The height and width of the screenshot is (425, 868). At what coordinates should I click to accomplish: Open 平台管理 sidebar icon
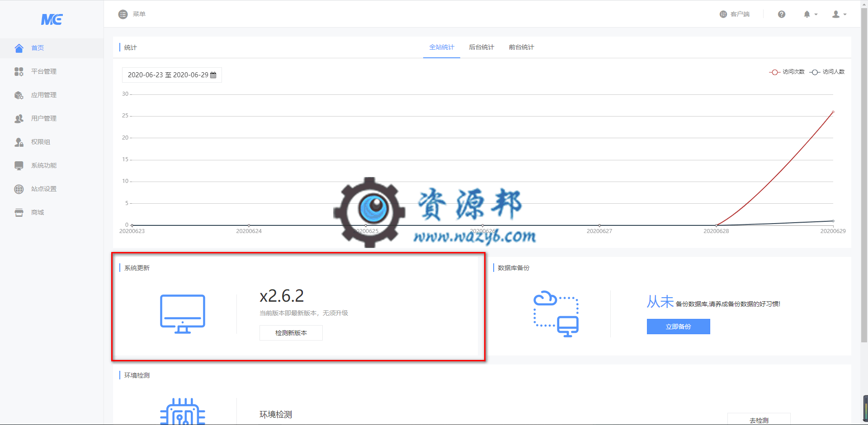(x=19, y=71)
